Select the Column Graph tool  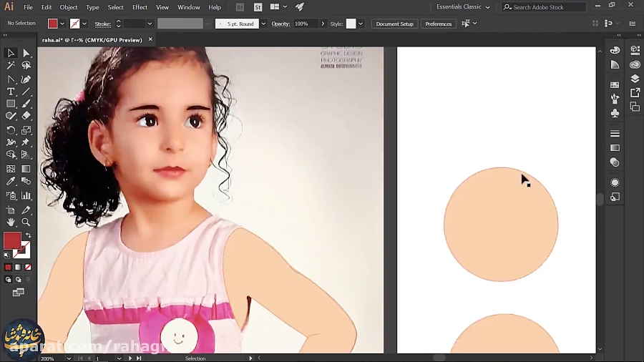(x=26, y=195)
